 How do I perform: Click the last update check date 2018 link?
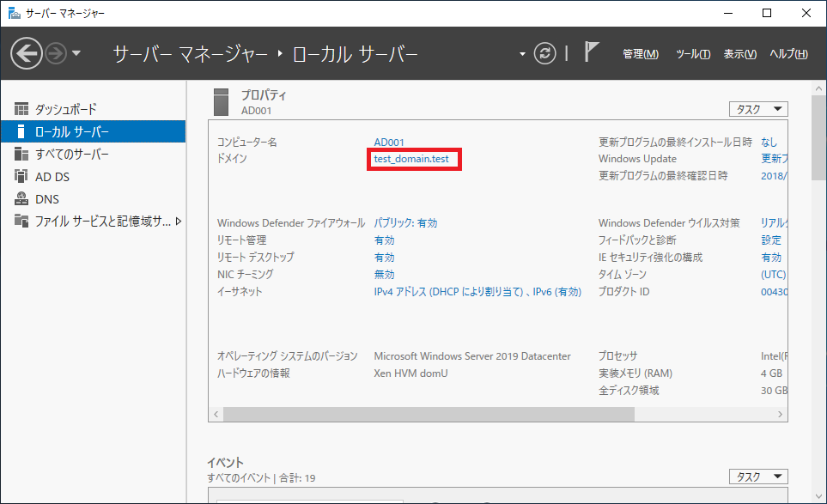774,176
